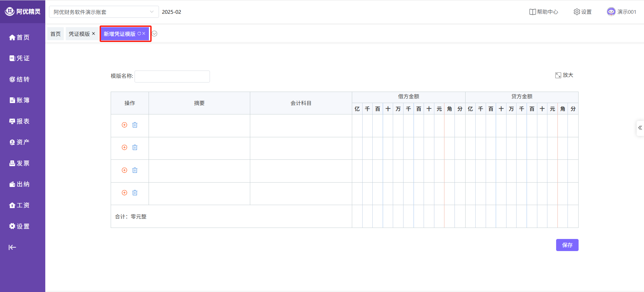
Task: Open the 帮助中心 help center link
Action: click(544, 12)
